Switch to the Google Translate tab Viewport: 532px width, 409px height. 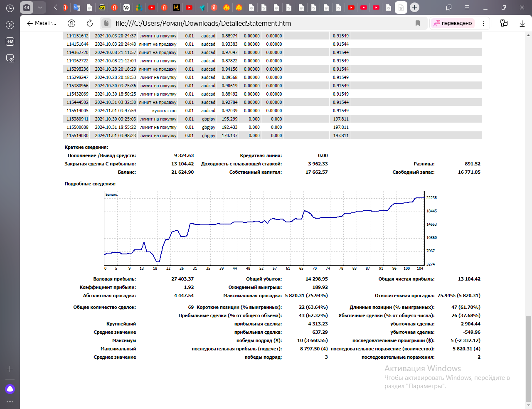pos(77,7)
